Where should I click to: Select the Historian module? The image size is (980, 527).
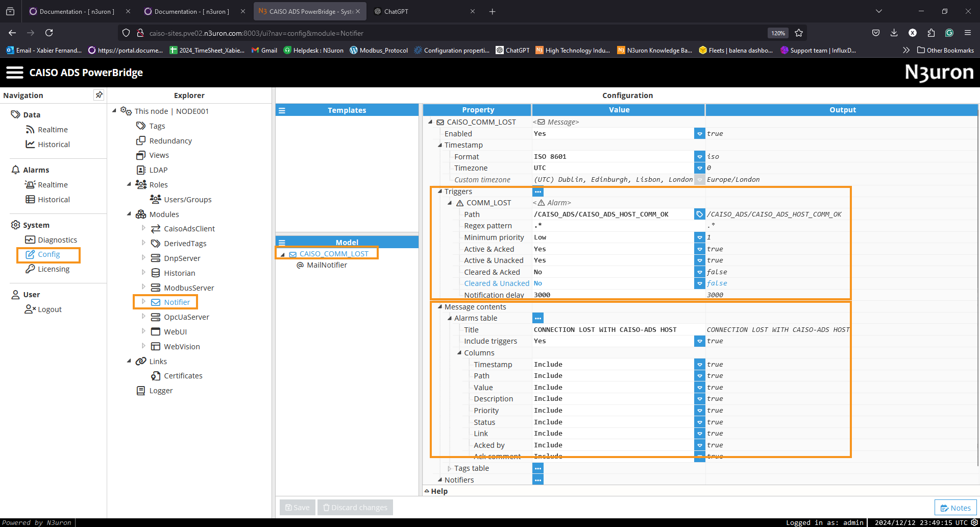point(173,273)
